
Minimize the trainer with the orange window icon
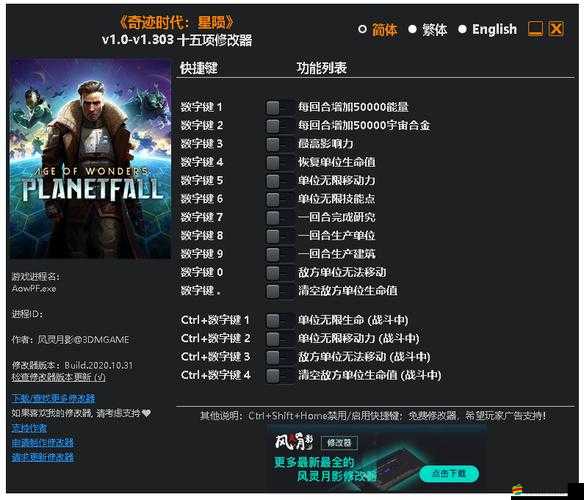point(536,29)
